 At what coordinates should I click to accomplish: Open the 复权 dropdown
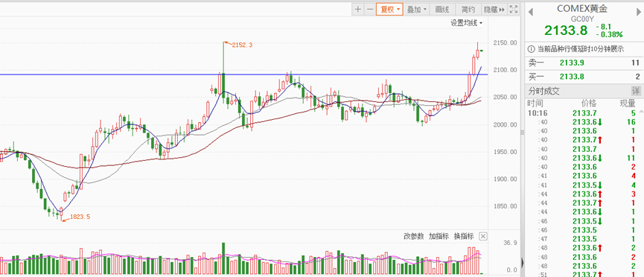point(390,10)
